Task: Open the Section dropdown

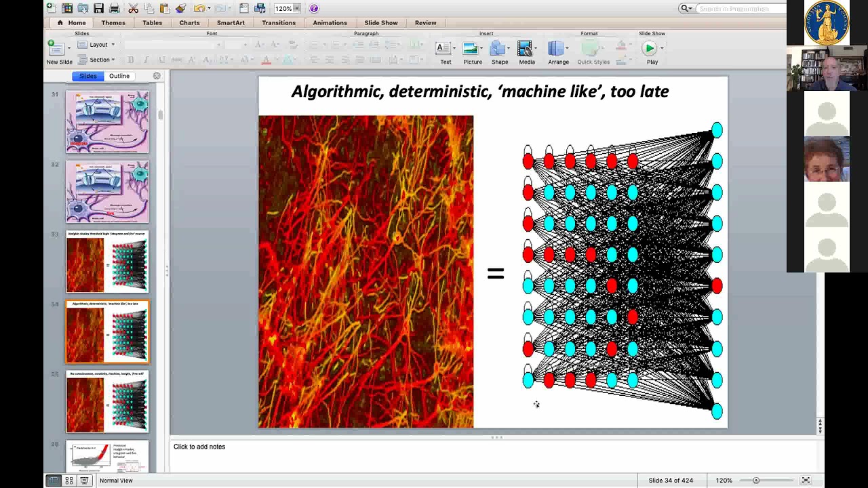Action: coord(96,60)
